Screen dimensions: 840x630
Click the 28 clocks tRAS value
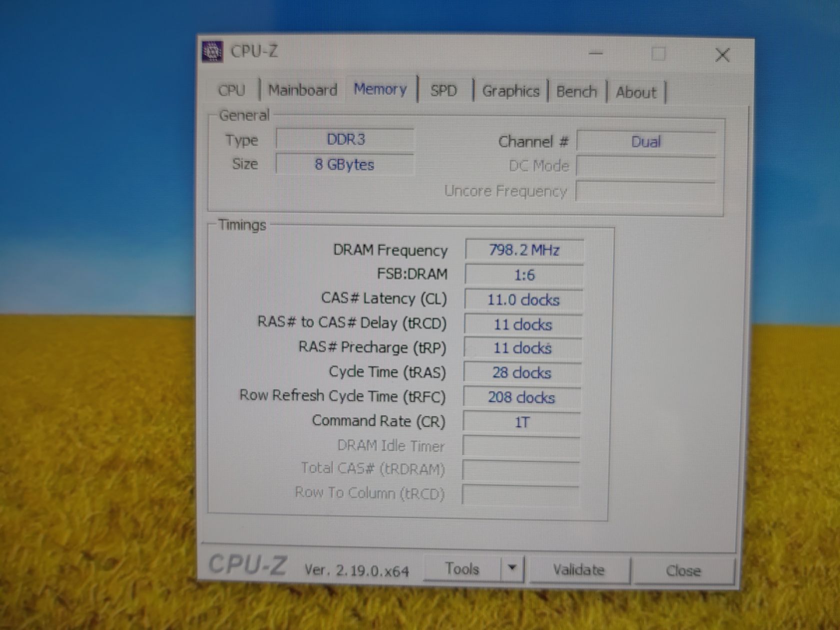pyautogui.click(x=522, y=373)
